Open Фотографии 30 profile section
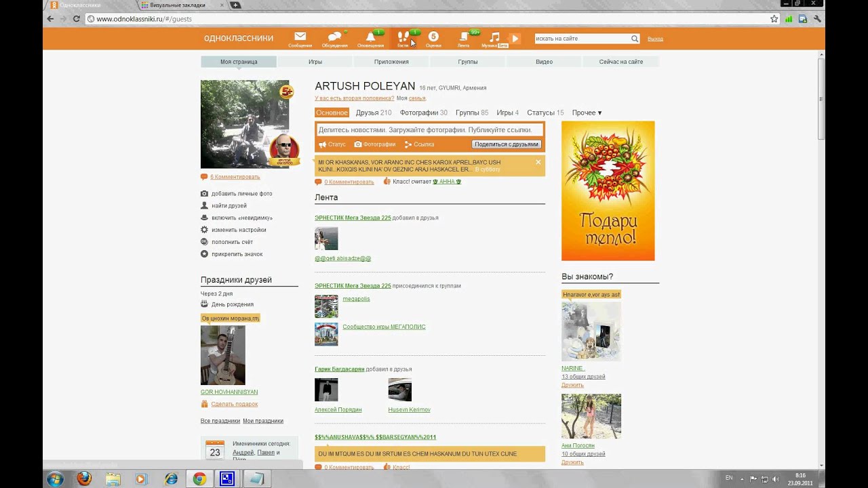 click(x=423, y=113)
